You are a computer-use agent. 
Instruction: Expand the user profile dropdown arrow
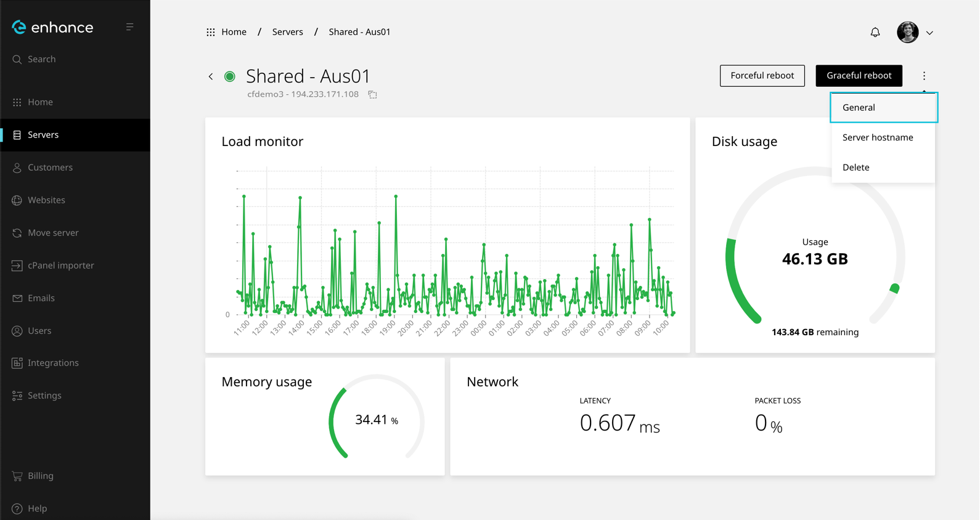click(x=929, y=33)
